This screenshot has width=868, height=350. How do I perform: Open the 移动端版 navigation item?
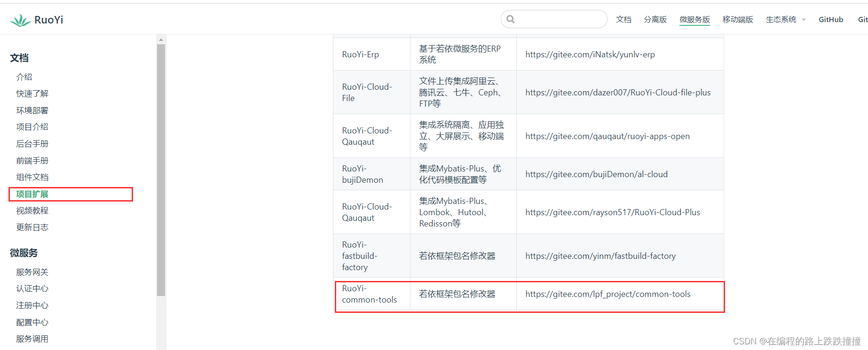[738, 19]
